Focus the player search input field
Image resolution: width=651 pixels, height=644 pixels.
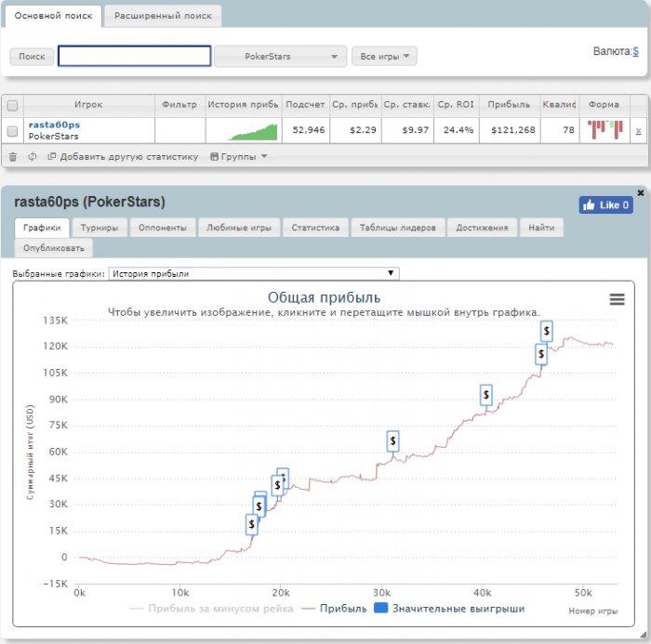point(135,56)
